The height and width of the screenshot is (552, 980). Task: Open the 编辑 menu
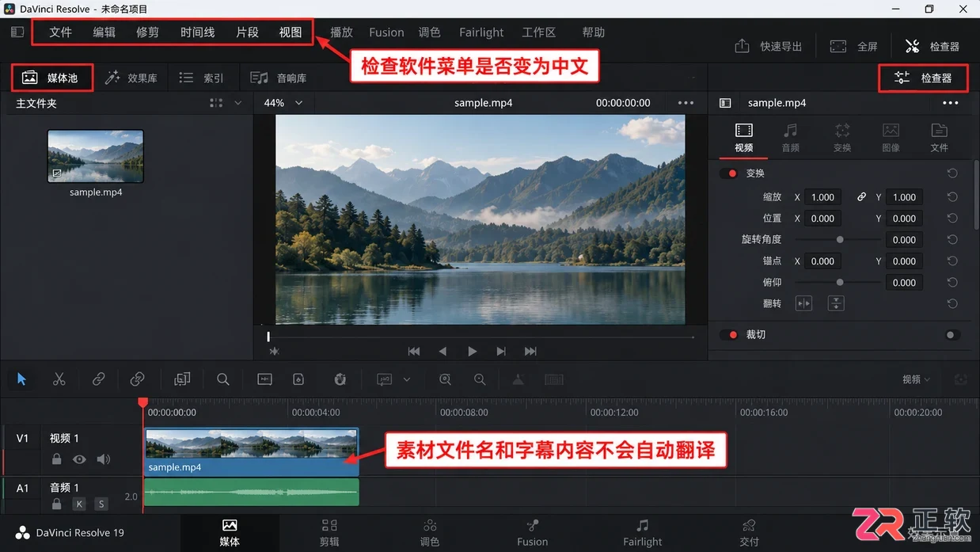[104, 32]
